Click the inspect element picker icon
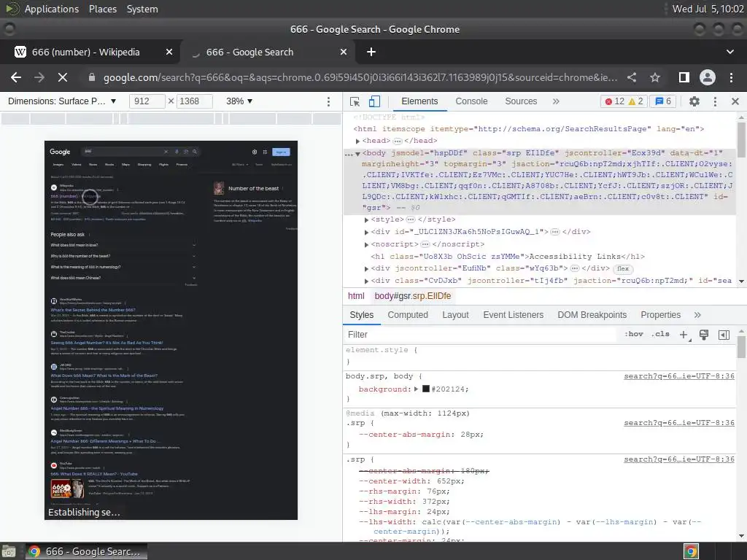Screen dimensions: 747x560 point(355,101)
